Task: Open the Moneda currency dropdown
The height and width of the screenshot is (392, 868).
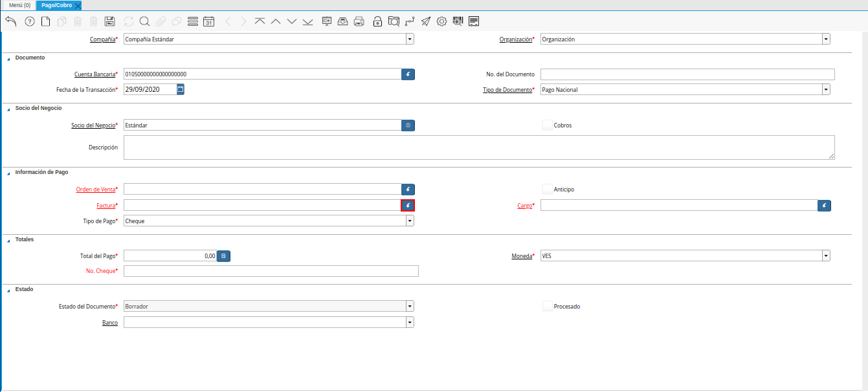Action: point(826,256)
